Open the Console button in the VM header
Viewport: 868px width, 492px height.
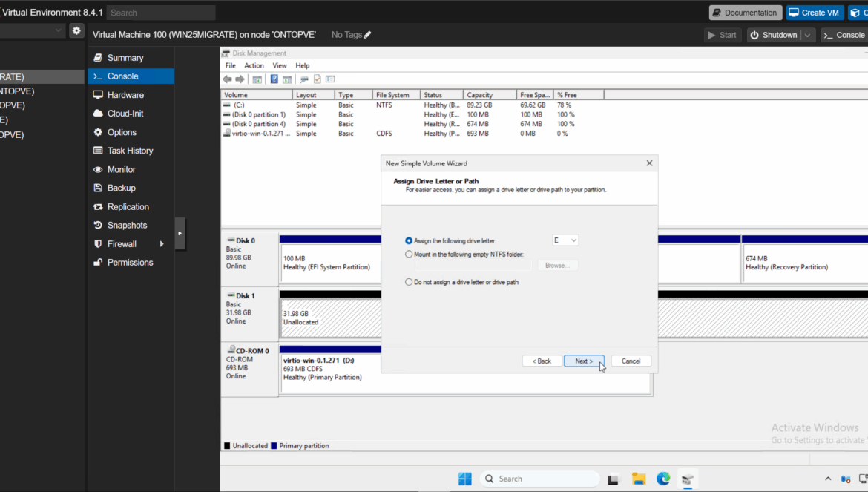coord(845,35)
